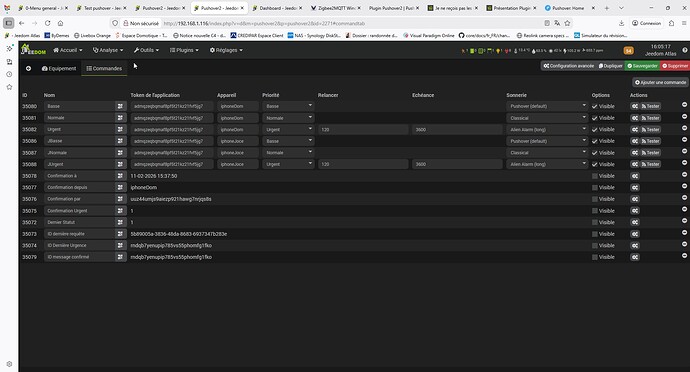Open the Plugins menu
Viewport: 690px width, 372px height.
[x=184, y=50]
